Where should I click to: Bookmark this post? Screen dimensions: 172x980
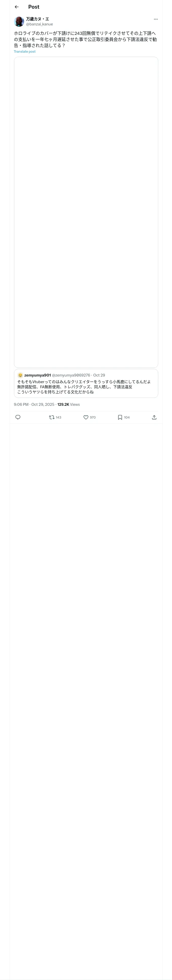pos(120,417)
